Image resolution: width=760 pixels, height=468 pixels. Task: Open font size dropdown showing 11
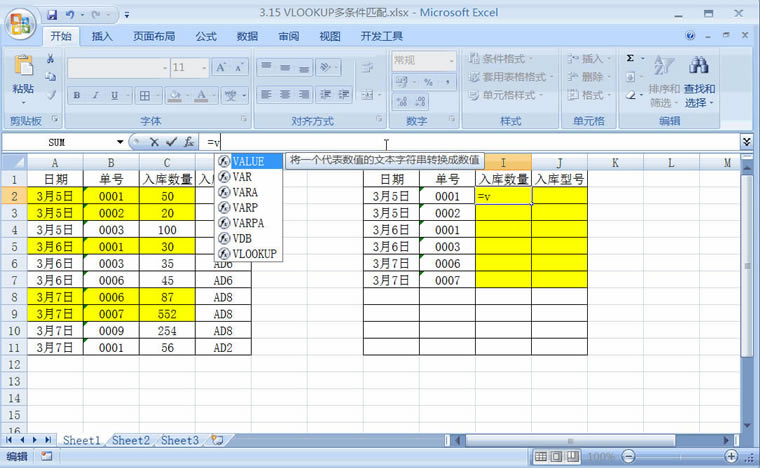204,67
